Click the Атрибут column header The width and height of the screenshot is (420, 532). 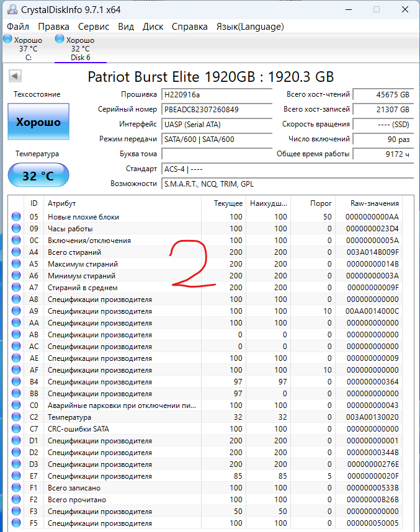(123, 203)
